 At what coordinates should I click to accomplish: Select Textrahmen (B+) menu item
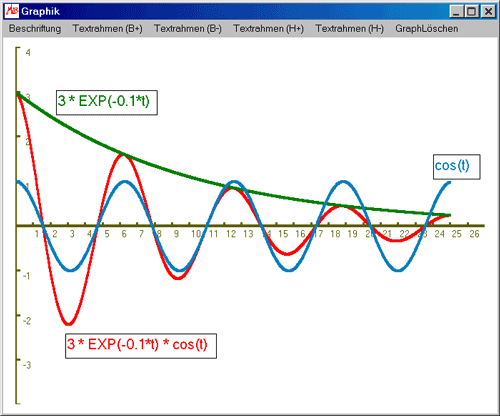pos(107,29)
